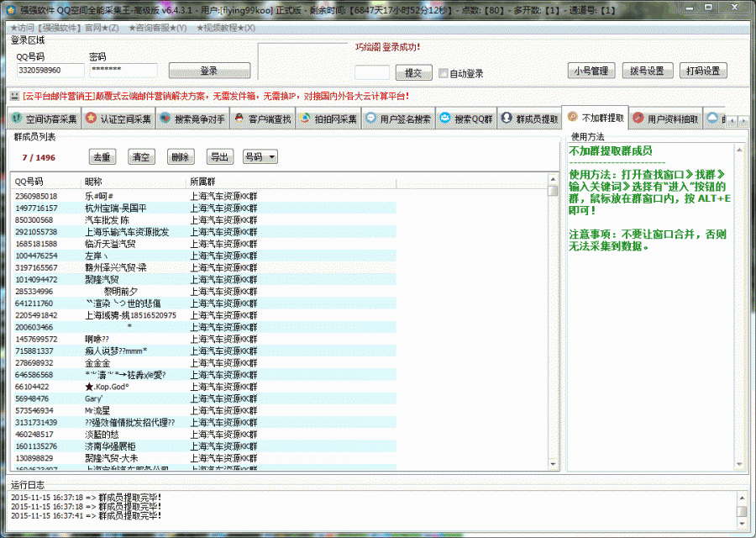
Task: Select row 临沂天溢汽贸
Action: point(204,244)
